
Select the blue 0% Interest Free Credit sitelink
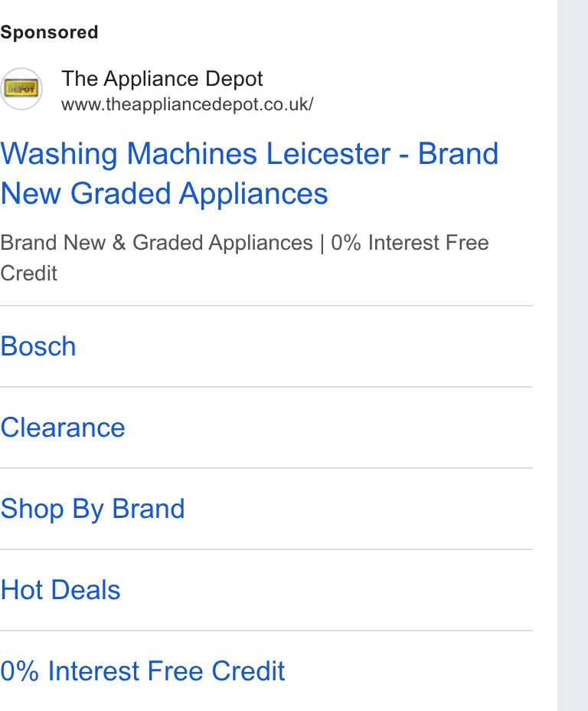tap(142, 671)
